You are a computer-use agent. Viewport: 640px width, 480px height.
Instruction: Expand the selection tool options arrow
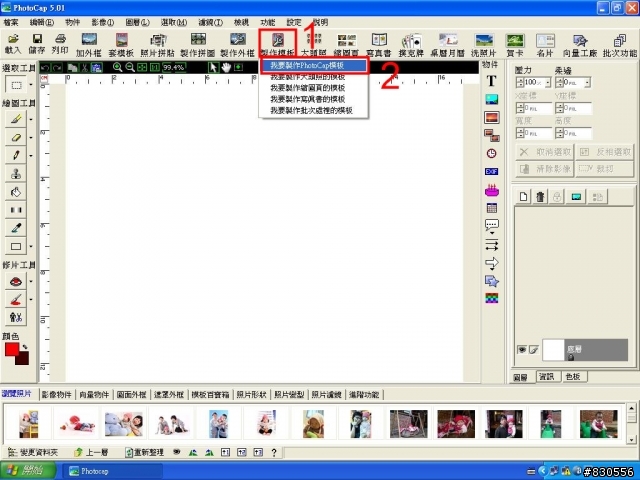pos(31,85)
